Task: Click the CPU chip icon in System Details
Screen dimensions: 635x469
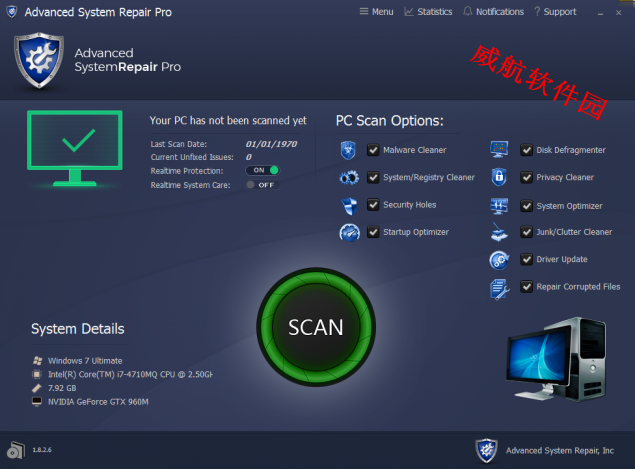Action: 37,374
